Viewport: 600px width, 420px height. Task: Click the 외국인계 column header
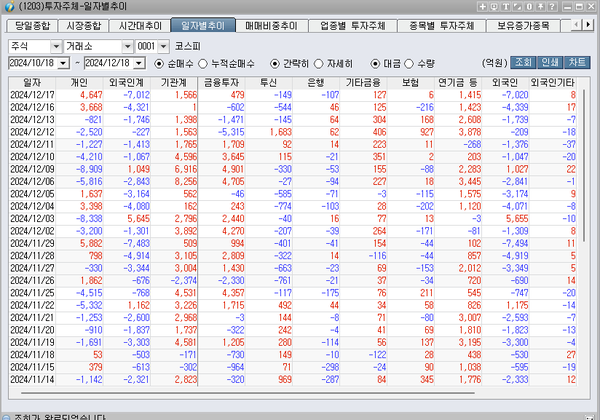click(127, 83)
